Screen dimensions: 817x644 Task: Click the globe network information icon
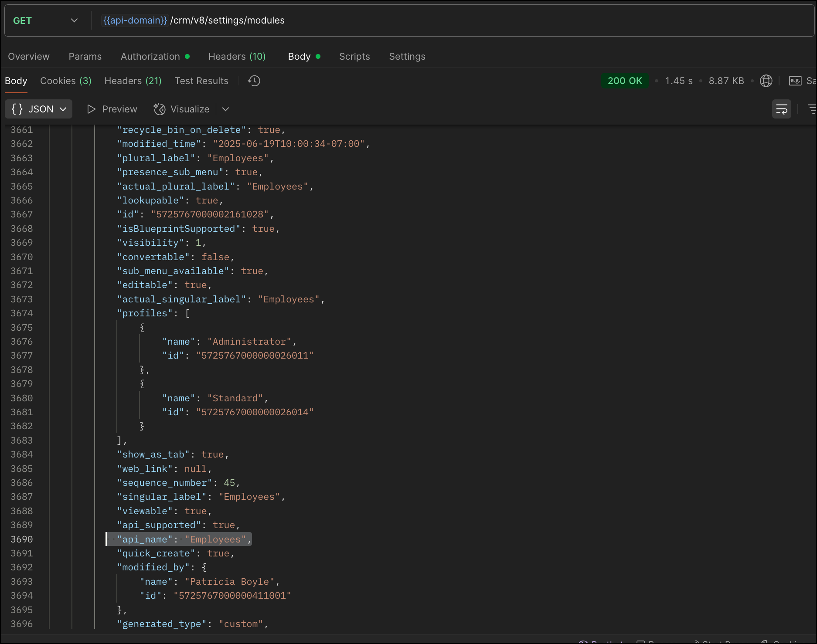(x=766, y=81)
